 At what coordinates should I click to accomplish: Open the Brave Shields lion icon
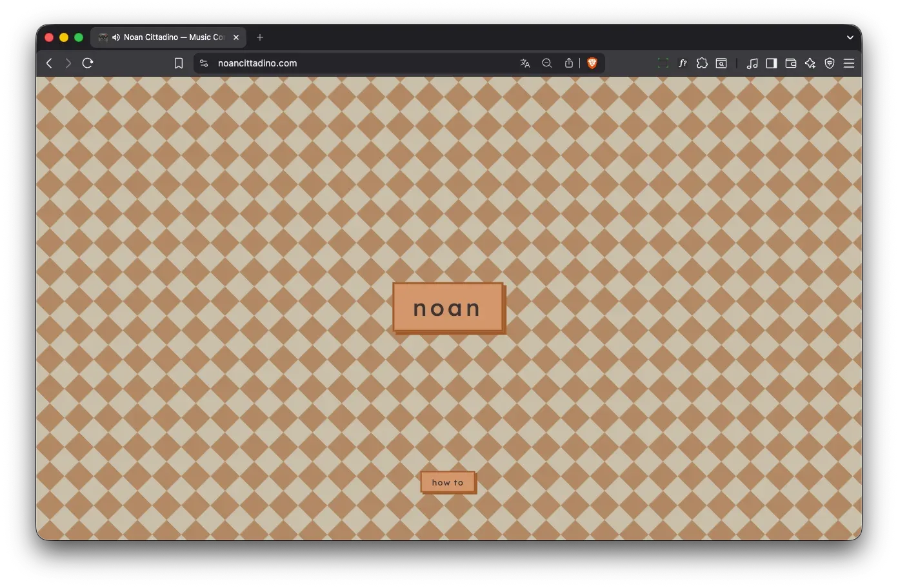click(x=592, y=63)
